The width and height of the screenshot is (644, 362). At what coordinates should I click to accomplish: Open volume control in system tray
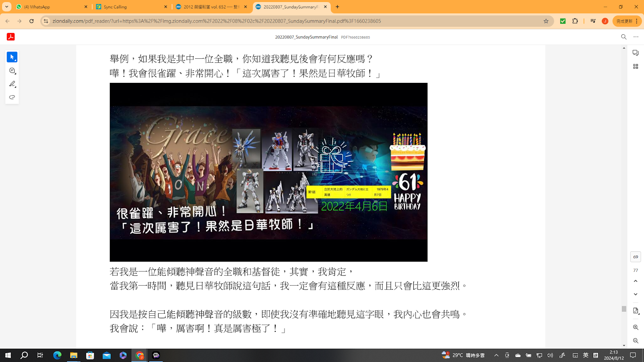[550, 355]
